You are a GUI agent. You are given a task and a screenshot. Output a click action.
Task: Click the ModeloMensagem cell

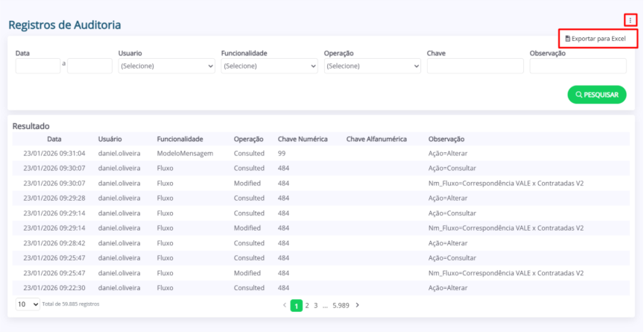(x=186, y=153)
